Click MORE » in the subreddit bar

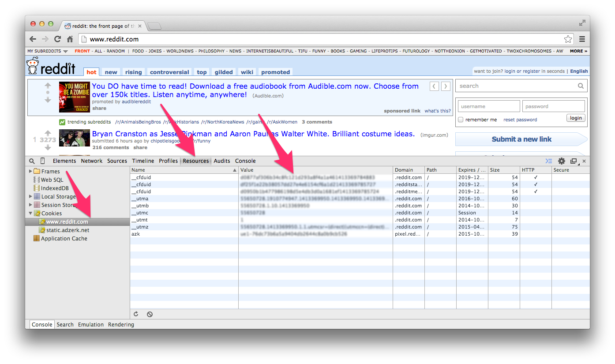click(x=578, y=51)
